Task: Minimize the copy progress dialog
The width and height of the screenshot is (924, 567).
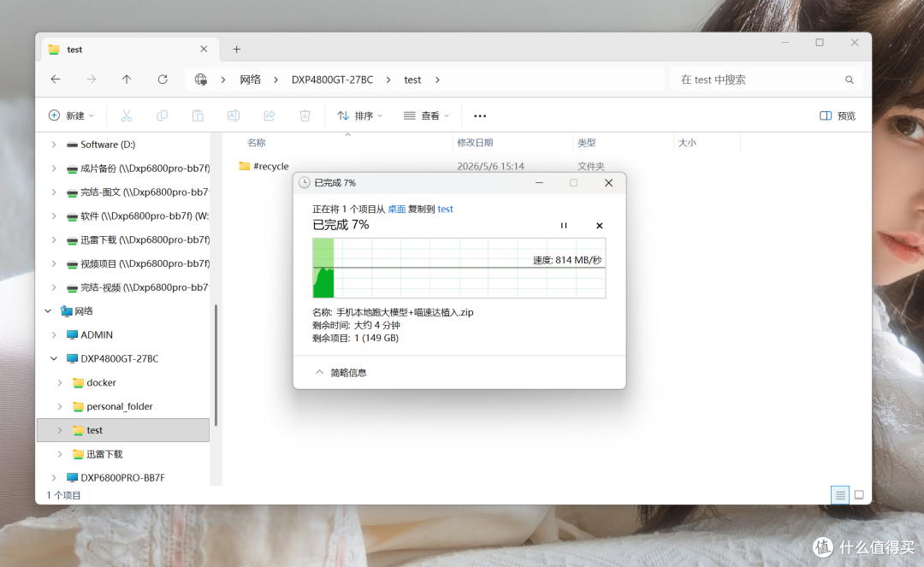Action: tap(539, 183)
